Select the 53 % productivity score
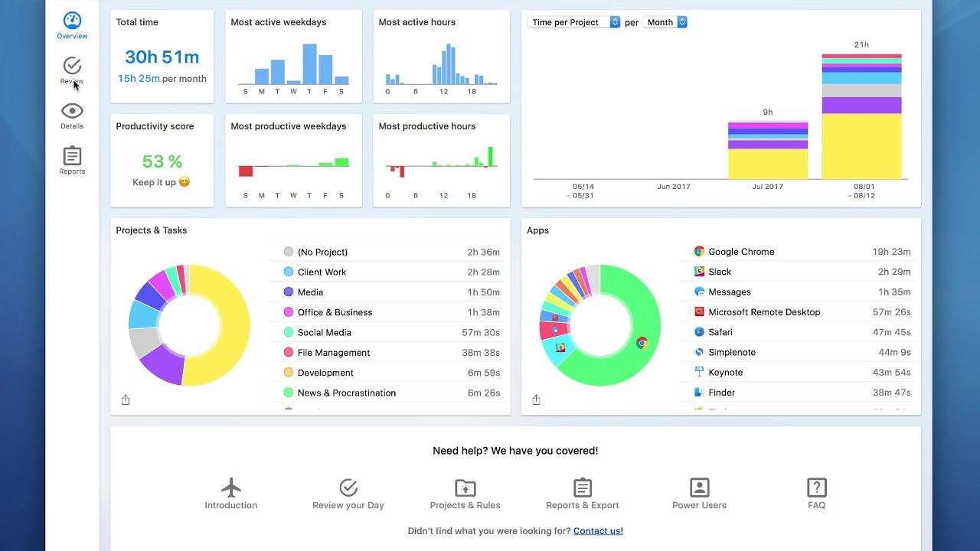This screenshot has height=551, width=980. (162, 161)
